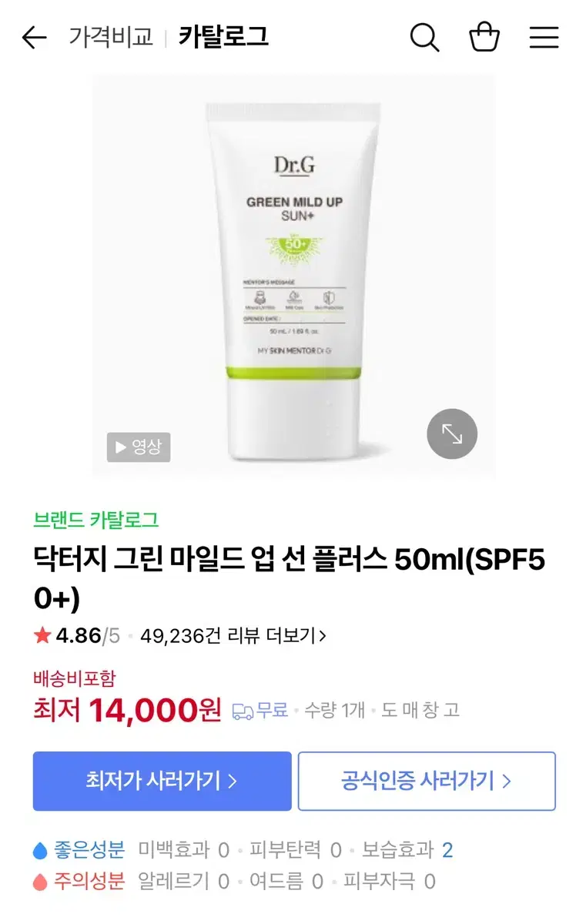Open 49,236건 리뷰 더보기 link
This screenshot has width=586, height=924.
point(233,636)
